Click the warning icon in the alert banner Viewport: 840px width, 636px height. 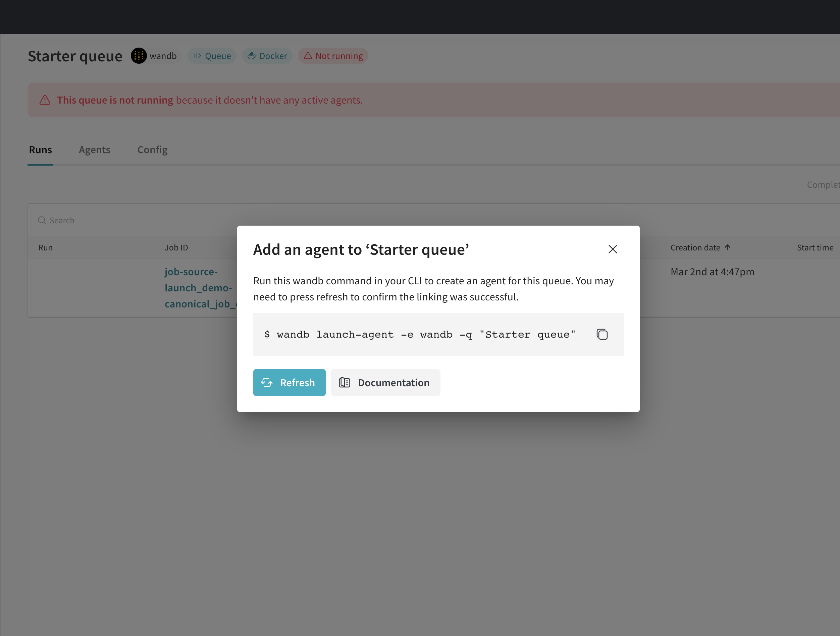tap(45, 100)
